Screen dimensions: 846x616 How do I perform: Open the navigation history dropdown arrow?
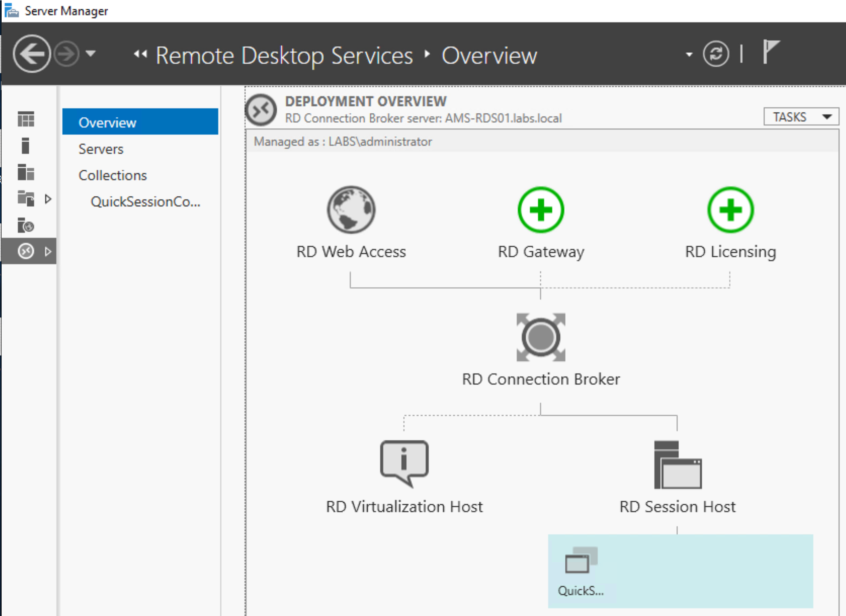point(91,54)
